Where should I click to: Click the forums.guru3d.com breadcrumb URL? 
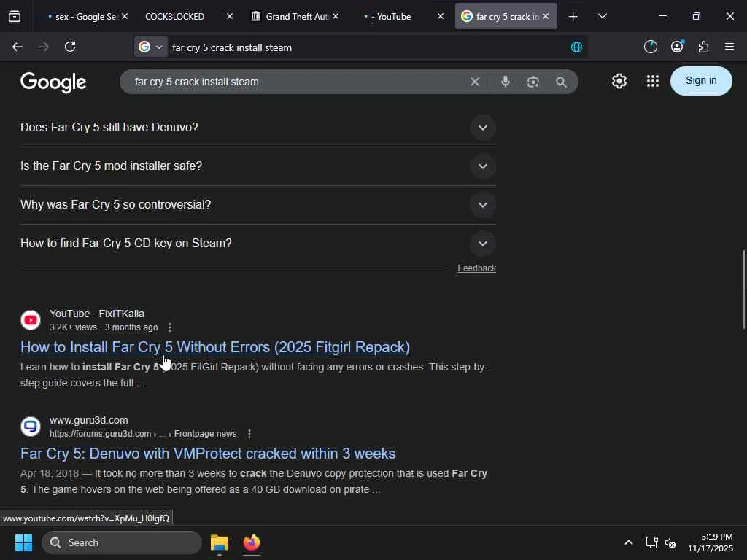pyautogui.click(x=143, y=434)
